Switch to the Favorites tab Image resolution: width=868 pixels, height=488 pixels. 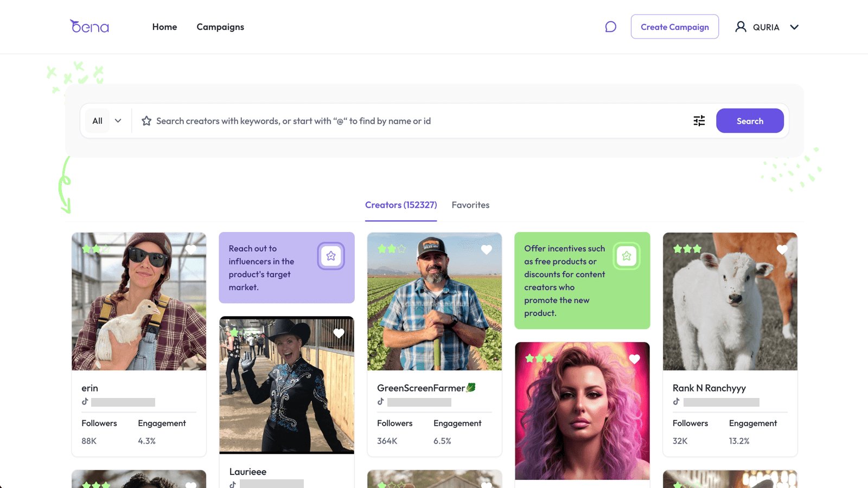470,205
